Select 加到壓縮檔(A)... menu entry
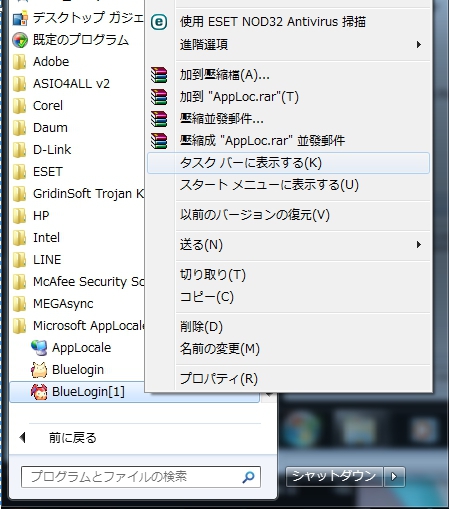Viewport: 449px width, 509px height. pos(288,75)
